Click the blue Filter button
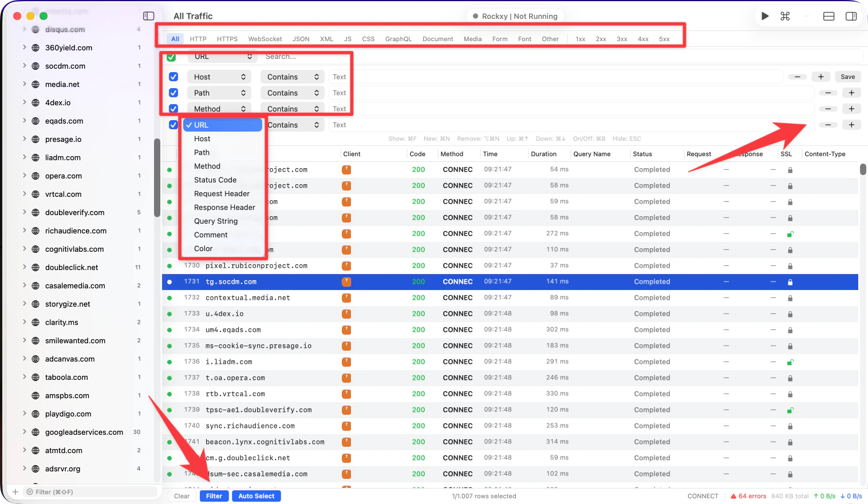868x504 pixels. 214,496
